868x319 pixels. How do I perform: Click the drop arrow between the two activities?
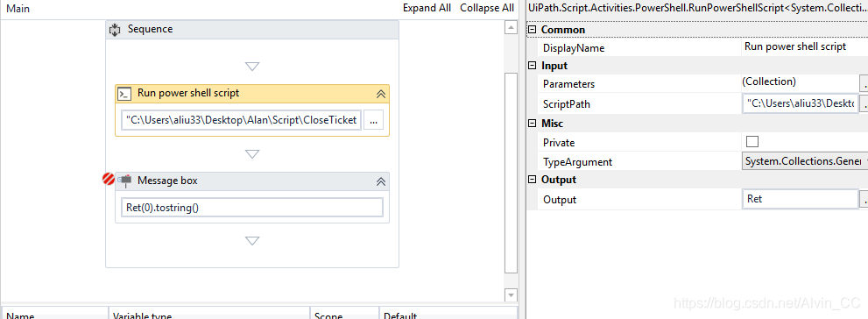[x=252, y=154]
